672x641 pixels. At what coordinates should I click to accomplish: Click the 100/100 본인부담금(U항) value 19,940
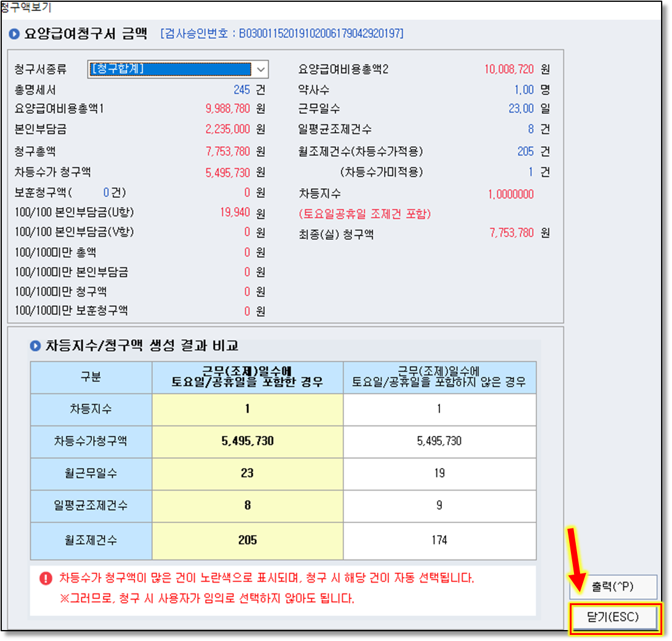[235, 212]
